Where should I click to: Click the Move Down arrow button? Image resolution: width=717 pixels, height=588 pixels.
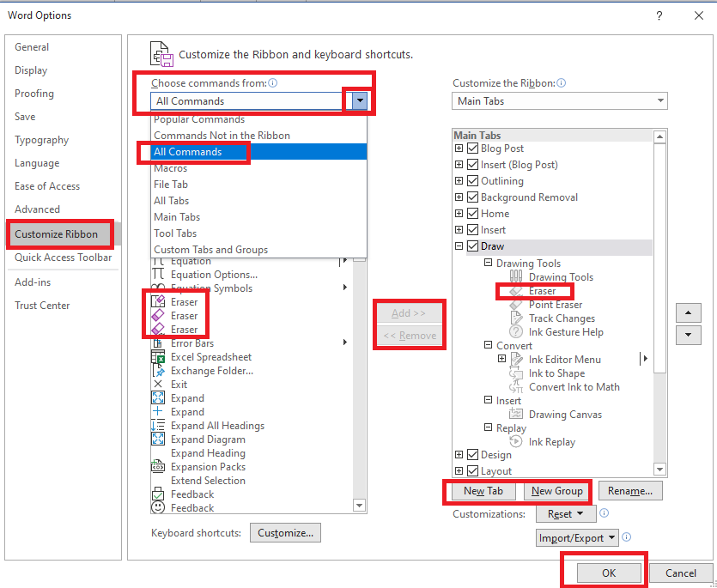point(688,335)
